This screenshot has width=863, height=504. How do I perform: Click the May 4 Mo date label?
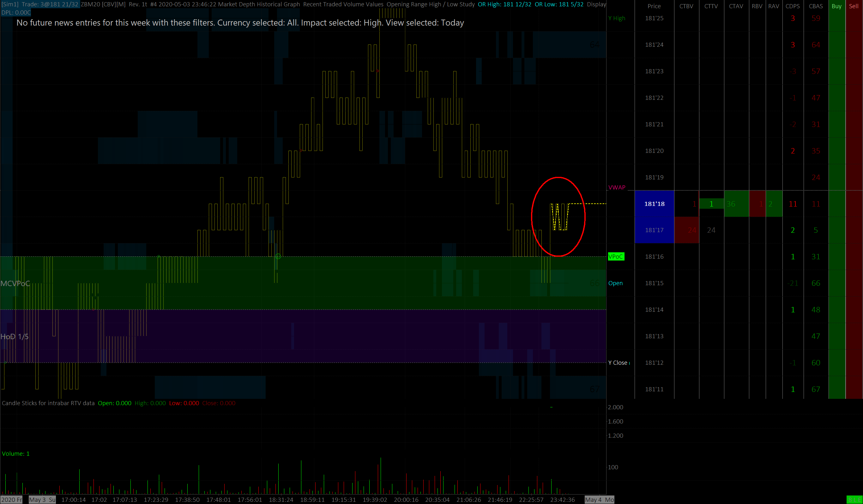pyautogui.click(x=599, y=500)
